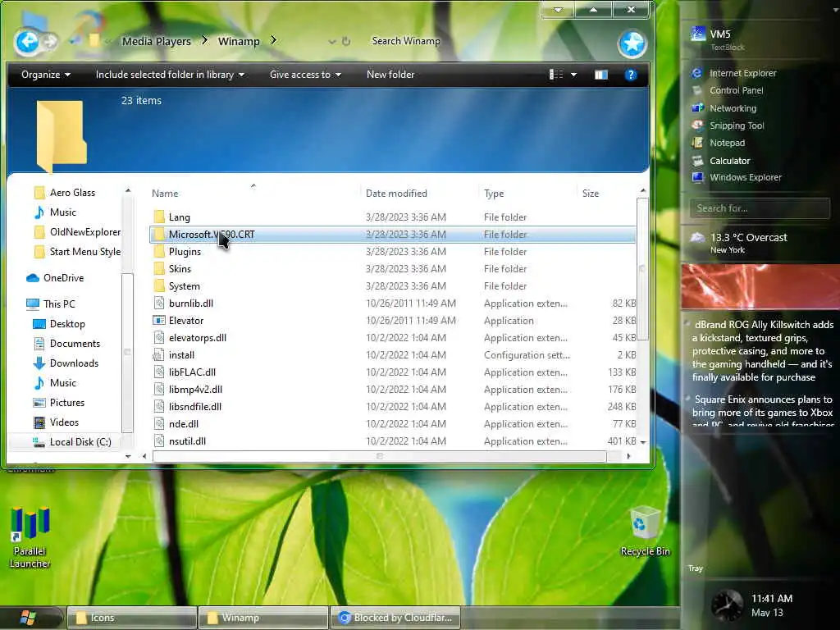Viewport: 840px width, 630px height.
Task: Sort files by the Name column
Action: 165,194
